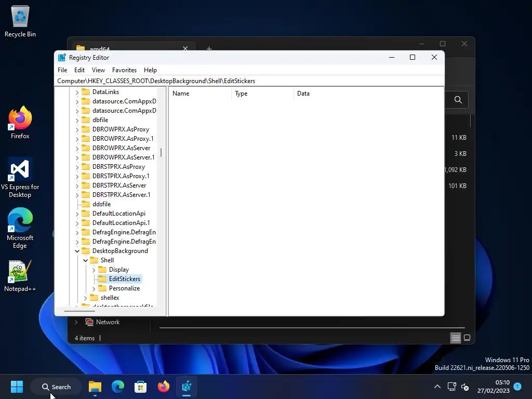Click the 101 KB file size entry

(457, 186)
